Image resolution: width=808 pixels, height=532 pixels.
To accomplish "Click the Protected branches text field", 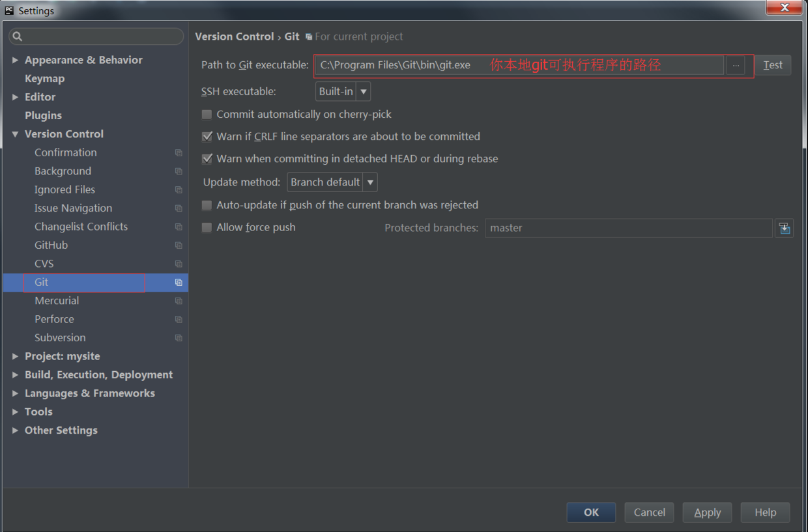I will click(x=629, y=228).
